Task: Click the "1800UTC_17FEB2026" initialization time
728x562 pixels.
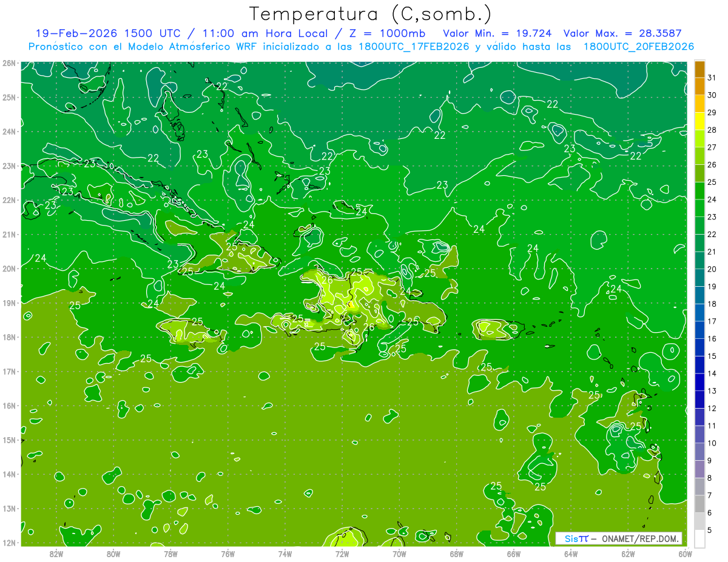Action: [x=414, y=47]
